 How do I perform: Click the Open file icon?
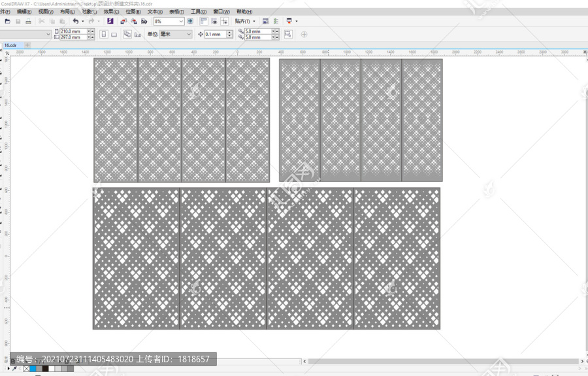tap(7, 22)
